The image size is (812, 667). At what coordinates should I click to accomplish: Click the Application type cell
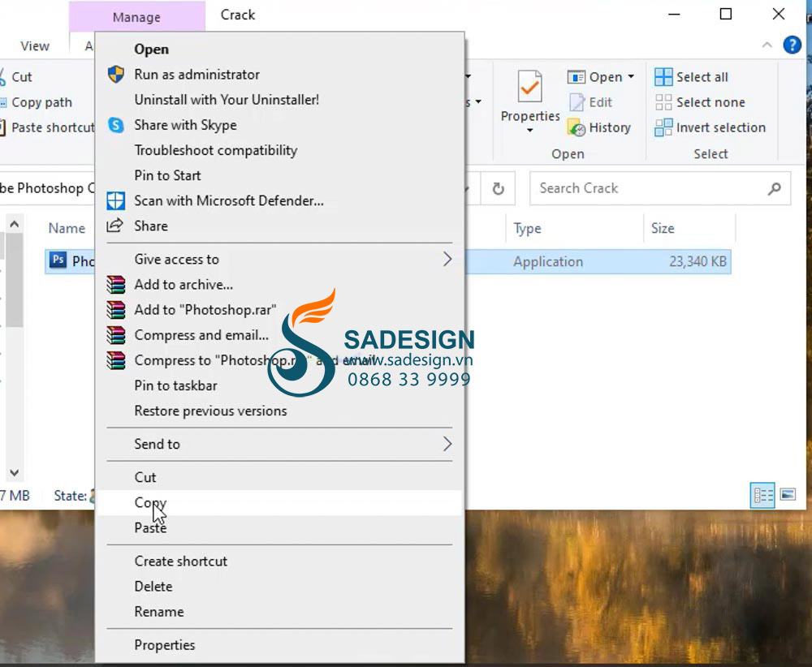548,262
